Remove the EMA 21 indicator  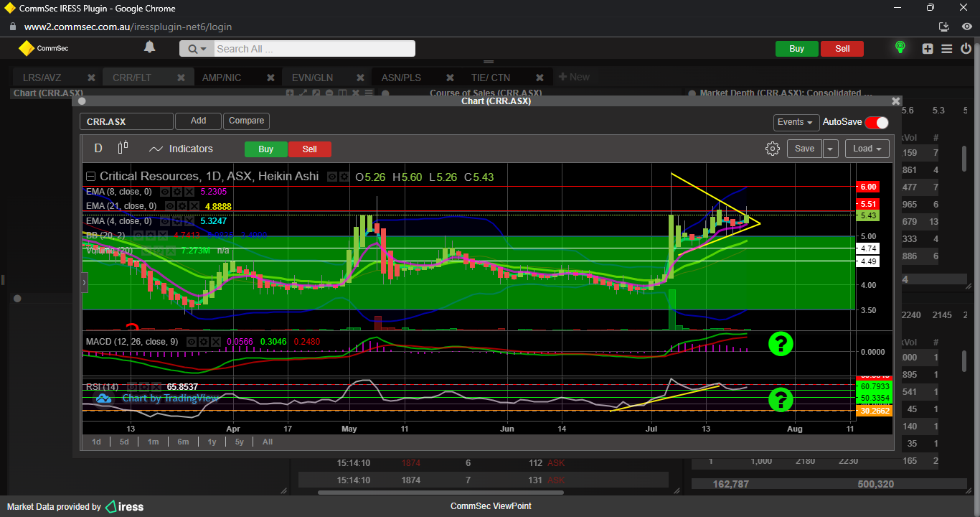pyautogui.click(x=196, y=206)
